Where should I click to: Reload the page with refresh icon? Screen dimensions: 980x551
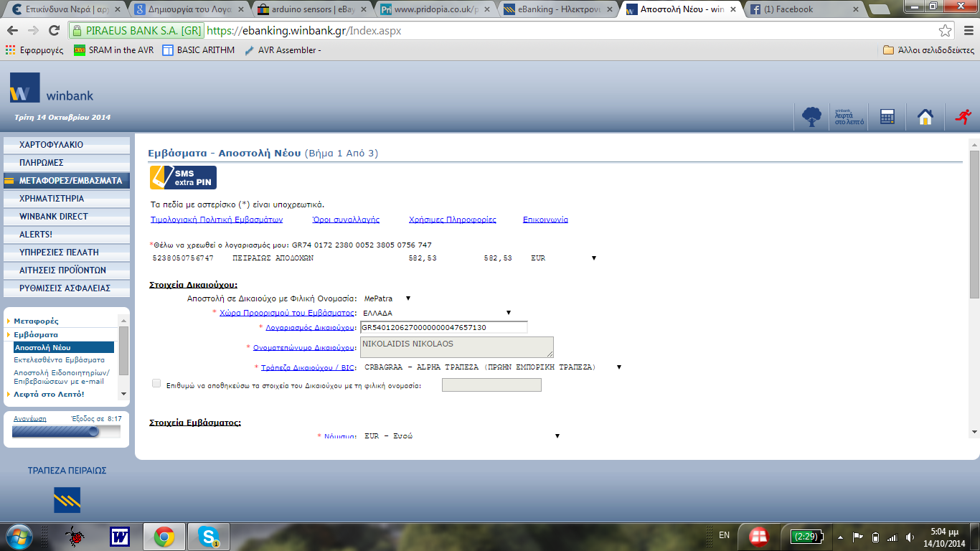click(x=54, y=31)
